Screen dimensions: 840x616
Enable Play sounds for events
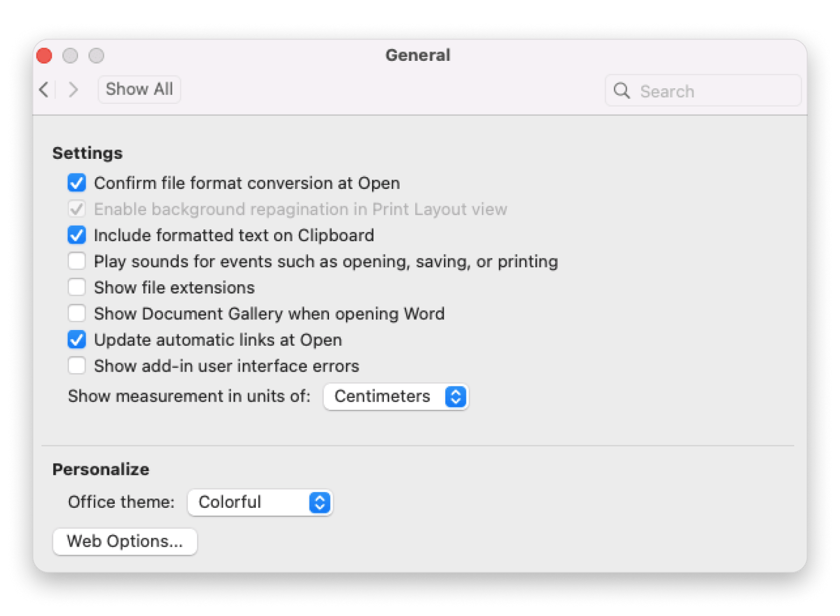point(76,261)
